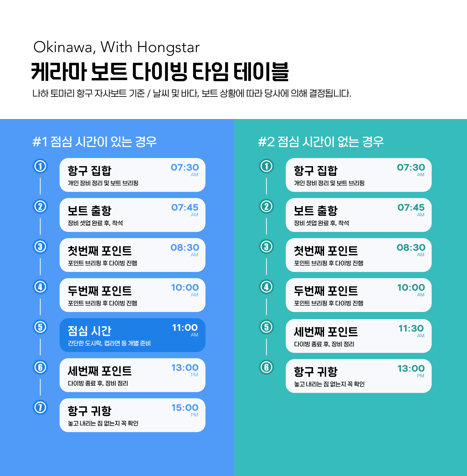
Task: Click Okinawa, With Hongstar text
Action: [x=116, y=47]
